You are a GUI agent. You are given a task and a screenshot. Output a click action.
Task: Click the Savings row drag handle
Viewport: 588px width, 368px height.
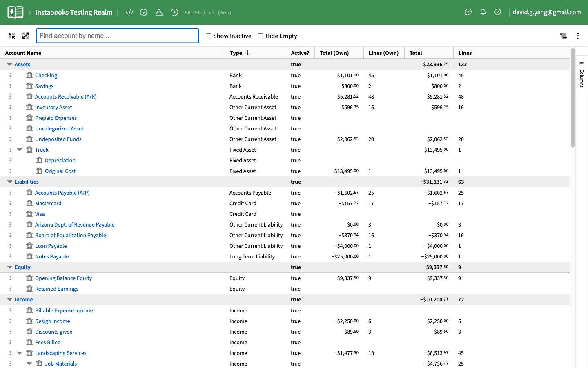tap(10, 86)
